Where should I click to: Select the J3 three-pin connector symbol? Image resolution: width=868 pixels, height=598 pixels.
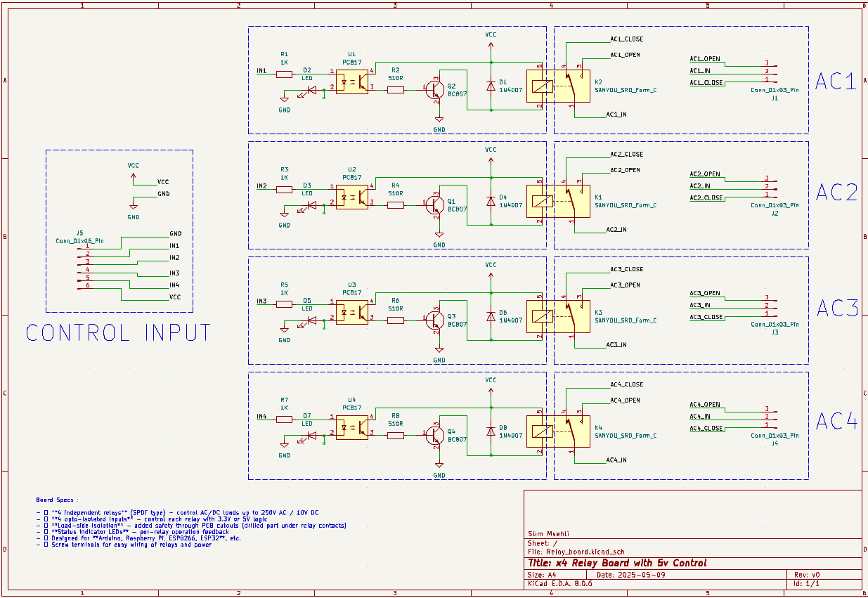coord(771,305)
